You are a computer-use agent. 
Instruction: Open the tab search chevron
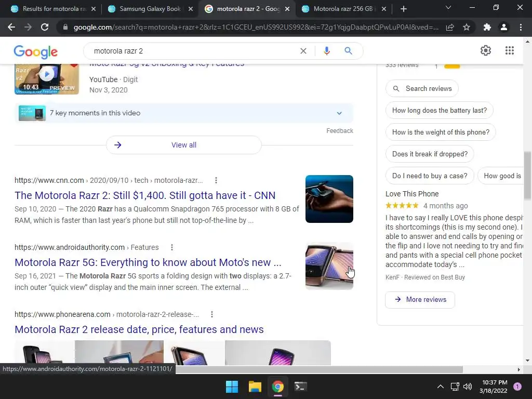click(448, 7)
